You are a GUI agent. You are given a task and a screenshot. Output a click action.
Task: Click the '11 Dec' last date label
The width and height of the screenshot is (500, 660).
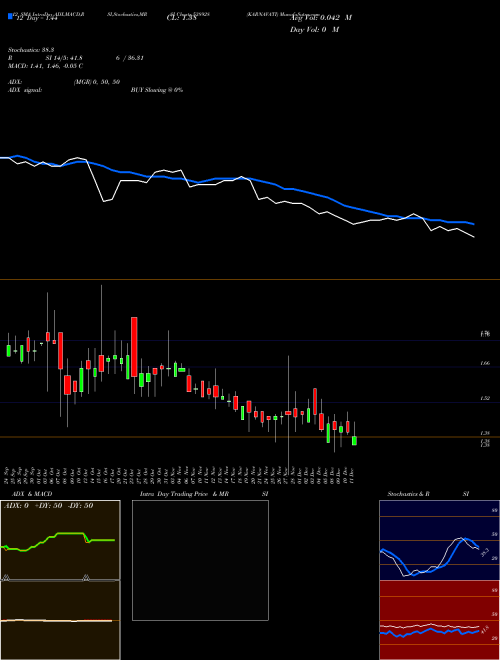pos(351,475)
